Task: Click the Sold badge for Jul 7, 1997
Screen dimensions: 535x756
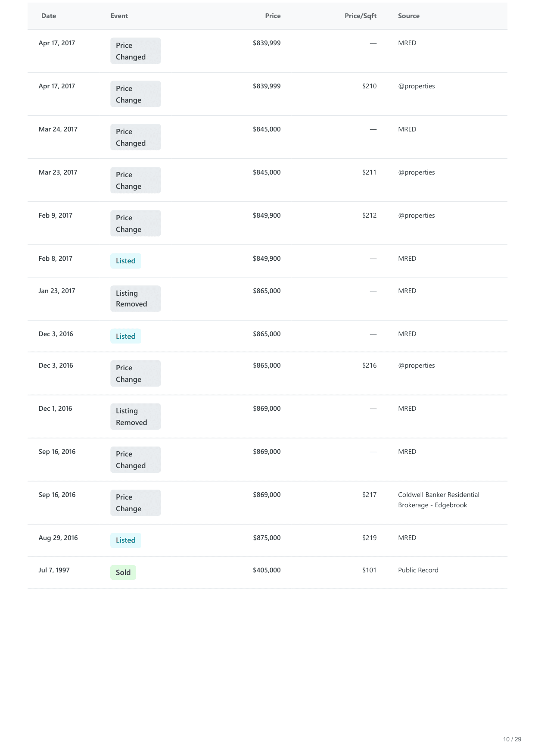Action: coord(123,572)
